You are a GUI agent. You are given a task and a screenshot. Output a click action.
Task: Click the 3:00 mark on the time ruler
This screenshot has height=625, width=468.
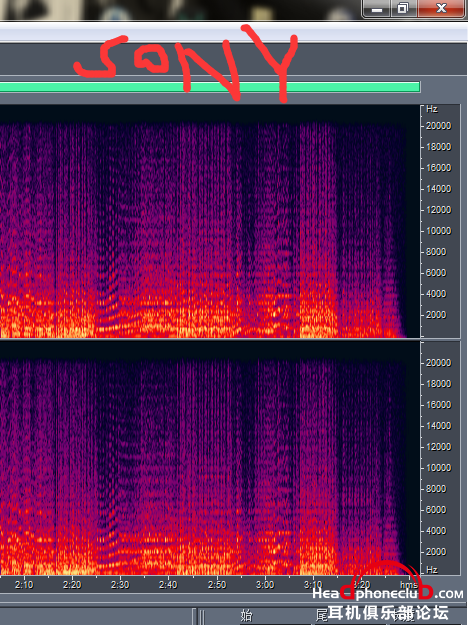[x=265, y=585]
